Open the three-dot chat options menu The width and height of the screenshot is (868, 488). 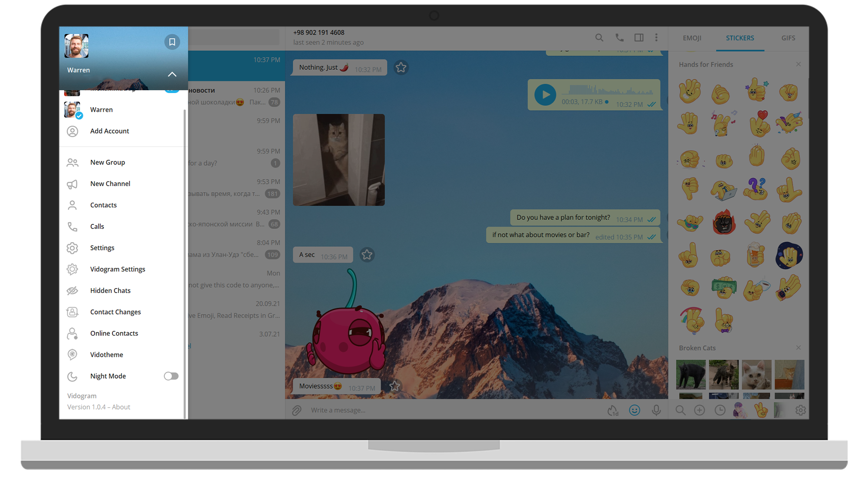(x=656, y=38)
